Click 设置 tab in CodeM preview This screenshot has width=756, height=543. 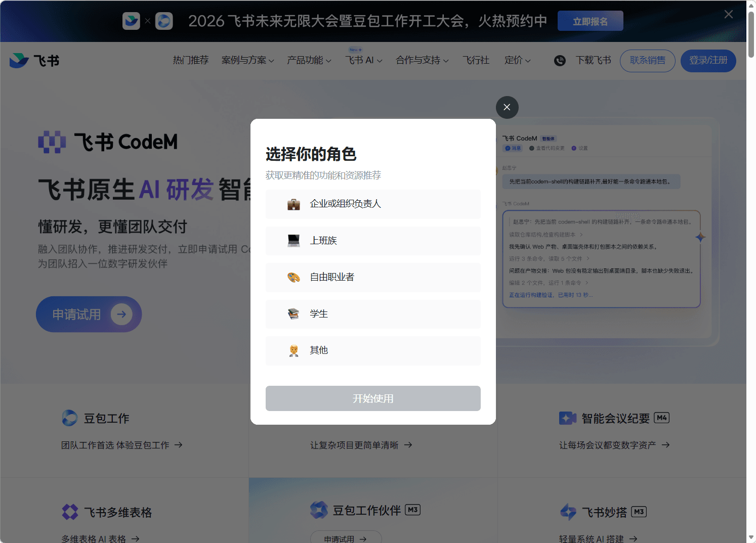point(580,148)
